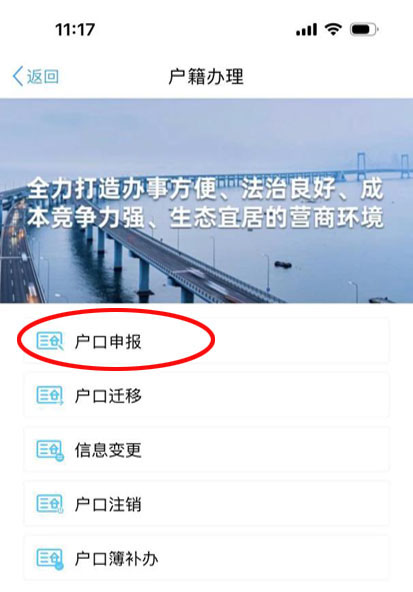Tap the battery status icon
The height and width of the screenshot is (592, 413).
pos(364,29)
